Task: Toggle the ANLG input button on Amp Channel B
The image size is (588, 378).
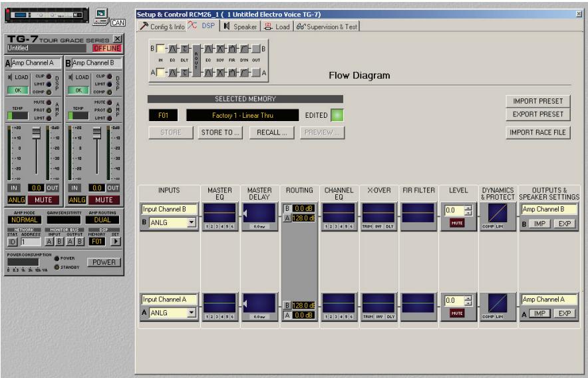Action: (x=77, y=200)
